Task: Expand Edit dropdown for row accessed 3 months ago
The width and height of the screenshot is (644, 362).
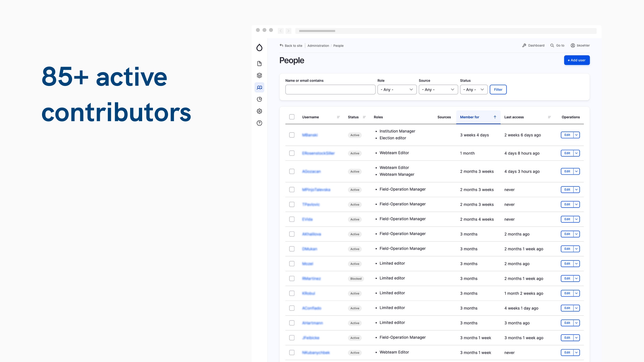Action: pos(577,323)
